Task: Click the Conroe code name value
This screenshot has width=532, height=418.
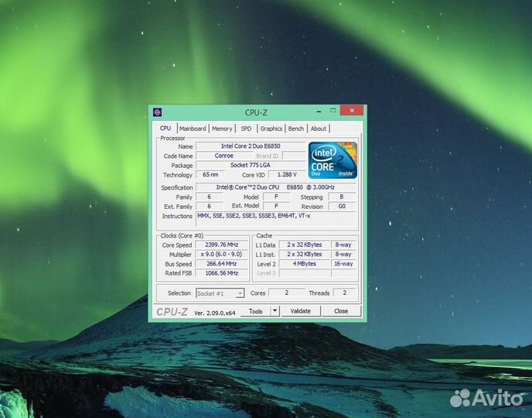Action: (224, 156)
